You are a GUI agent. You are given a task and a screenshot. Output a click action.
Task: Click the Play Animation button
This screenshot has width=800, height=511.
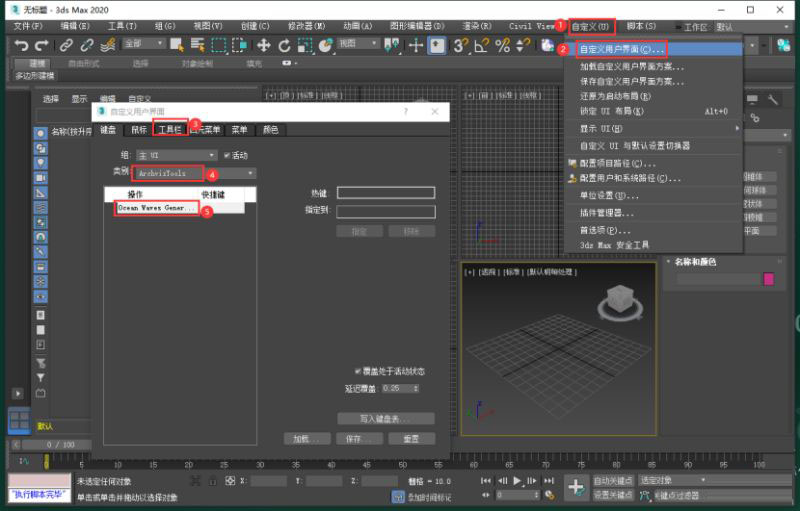[517, 480]
